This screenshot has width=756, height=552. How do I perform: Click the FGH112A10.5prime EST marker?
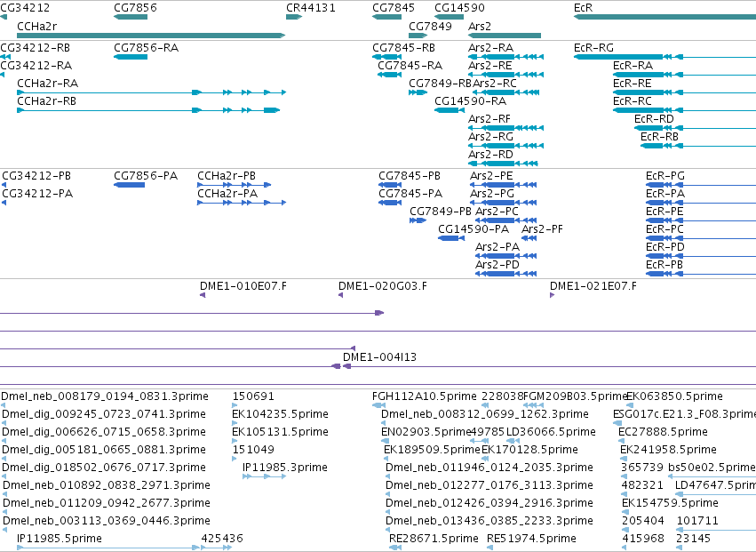379,404
